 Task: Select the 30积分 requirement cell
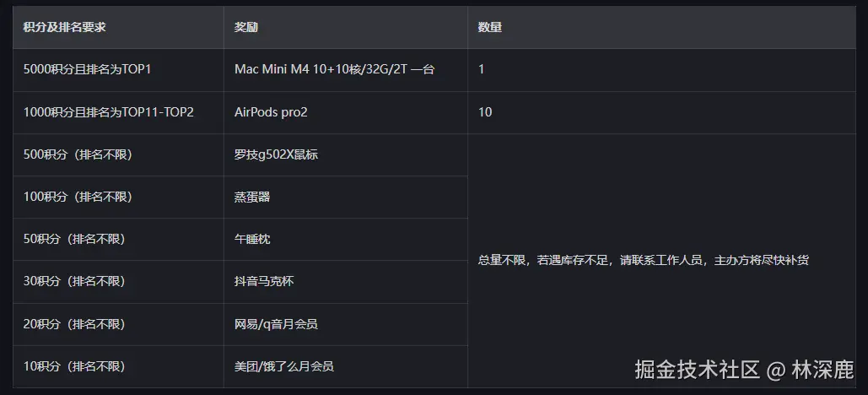74,282
